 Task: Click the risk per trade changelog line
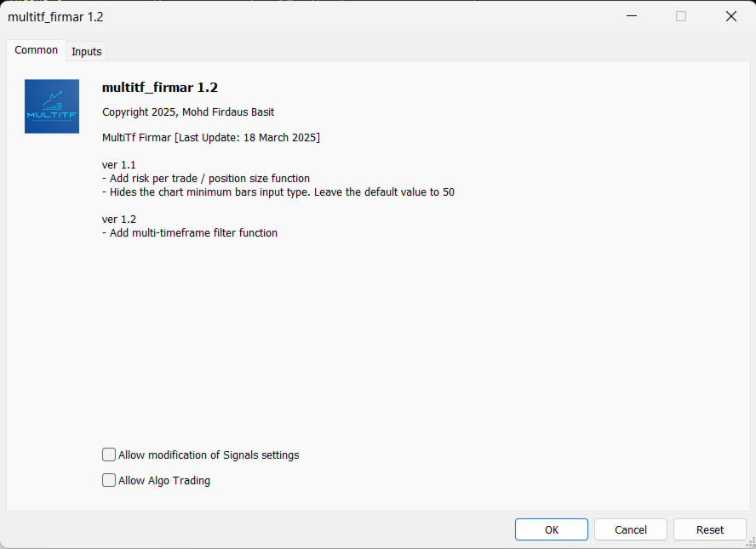click(206, 179)
